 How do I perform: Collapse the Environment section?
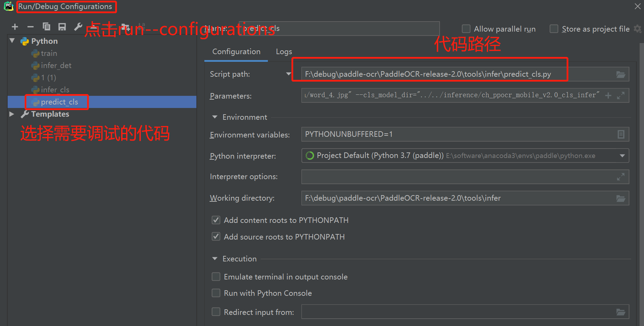pyautogui.click(x=214, y=117)
